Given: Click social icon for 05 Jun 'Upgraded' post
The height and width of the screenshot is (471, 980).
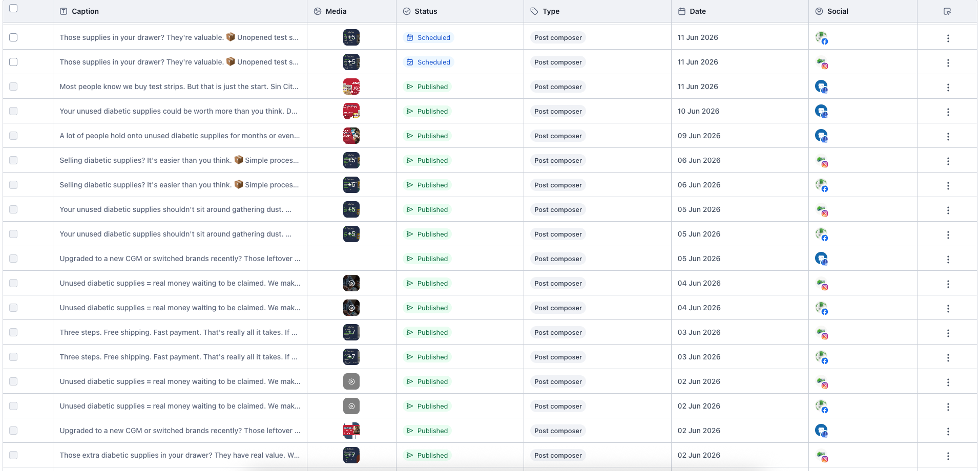Looking at the screenshot, I should [x=822, y=259].
